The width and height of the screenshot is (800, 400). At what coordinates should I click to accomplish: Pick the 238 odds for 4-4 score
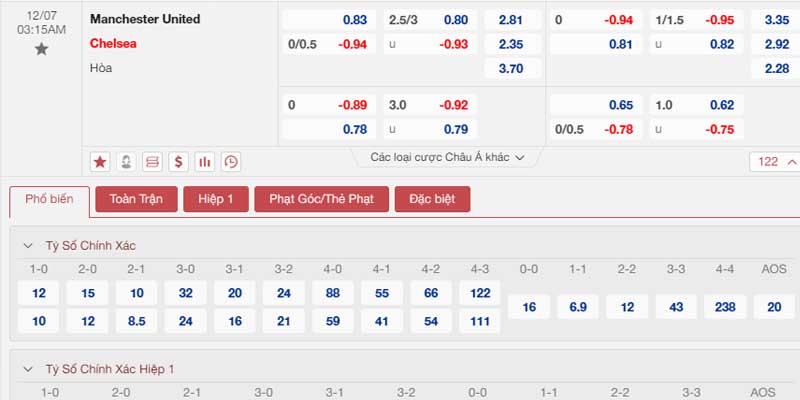pyautogui.click(x=725, y=307)
